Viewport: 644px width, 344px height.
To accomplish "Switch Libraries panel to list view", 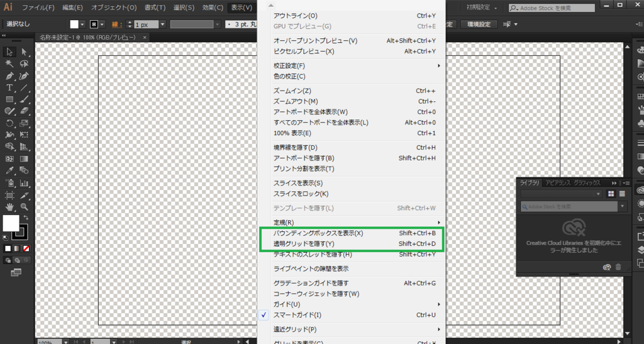I will coord(622,194).
